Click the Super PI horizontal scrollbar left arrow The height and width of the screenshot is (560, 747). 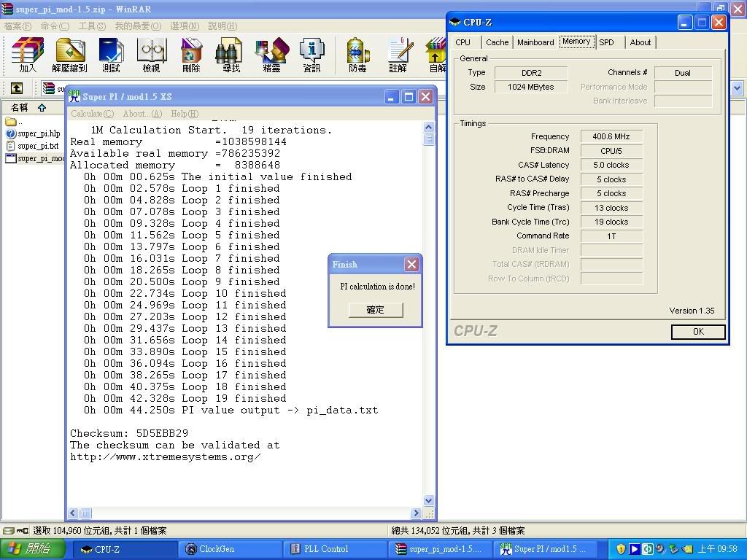click(73, 513)
